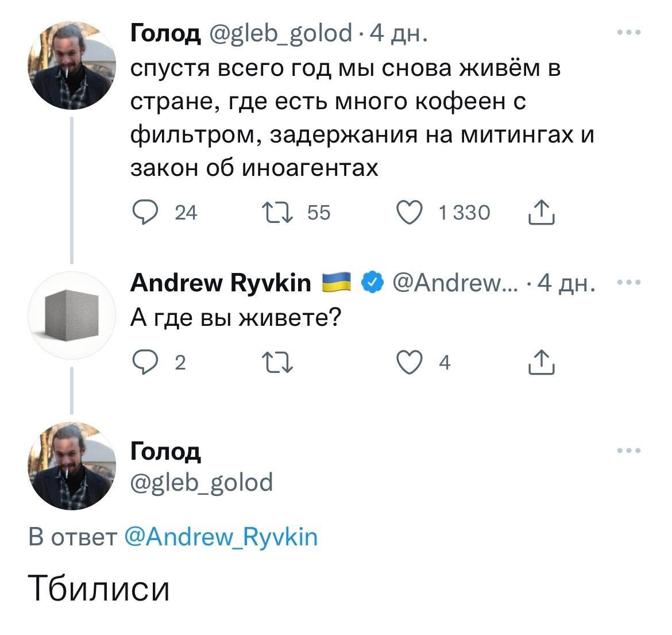Open Andrew Ryvkin's cube avatar
The width and height of the screenshot is (672, 635).
coord(71,315)
